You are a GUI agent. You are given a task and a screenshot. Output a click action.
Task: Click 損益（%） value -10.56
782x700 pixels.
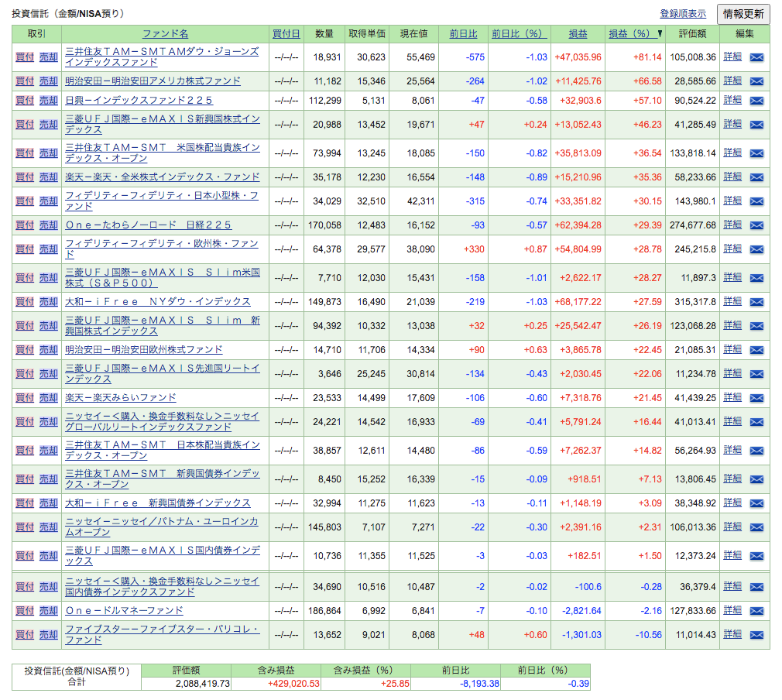click(x=648, y=635)
